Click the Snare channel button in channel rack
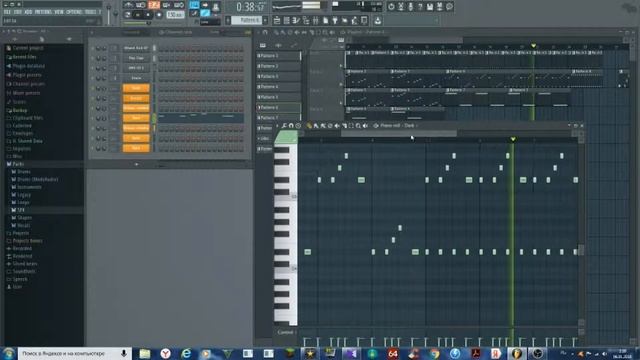Image resolution: width=640 pixels, height=360 pixels. (136, 78)
